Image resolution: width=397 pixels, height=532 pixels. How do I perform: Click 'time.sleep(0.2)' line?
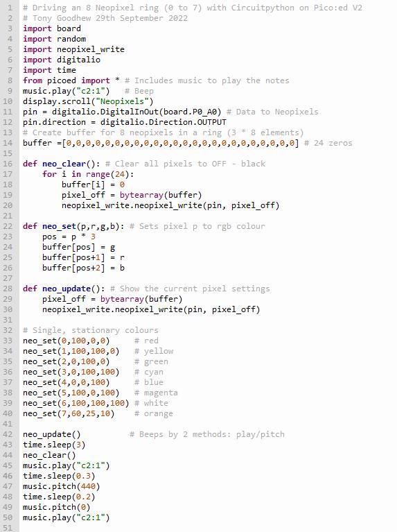click(x=59, y=497)
